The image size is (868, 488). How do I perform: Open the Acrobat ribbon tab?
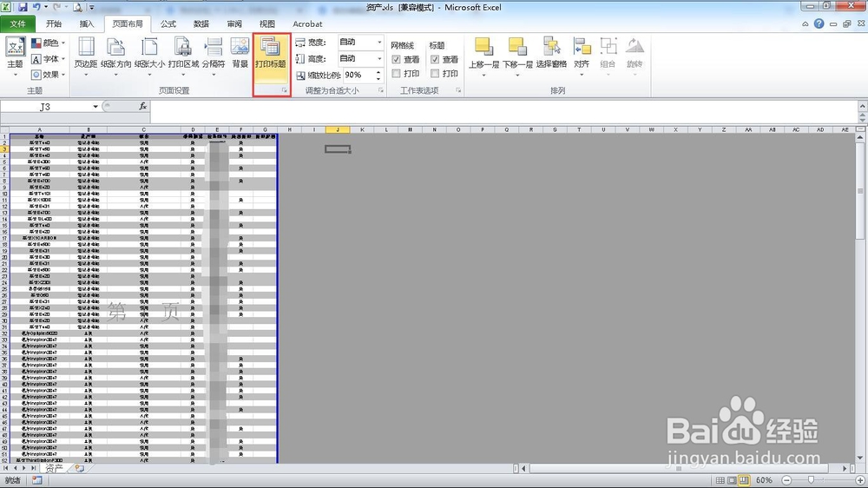coord(307,23)
